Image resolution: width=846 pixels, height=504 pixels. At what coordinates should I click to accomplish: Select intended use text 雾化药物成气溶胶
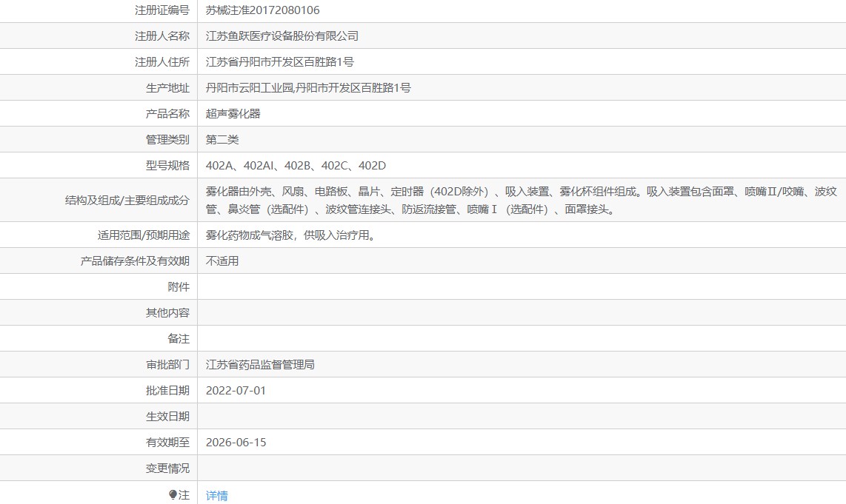(x=290, y=235)
